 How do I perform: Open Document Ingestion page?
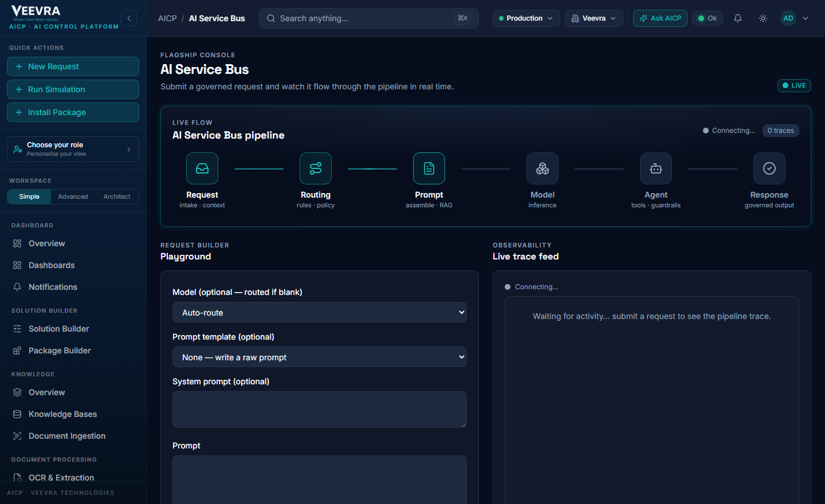pos(73,436)
